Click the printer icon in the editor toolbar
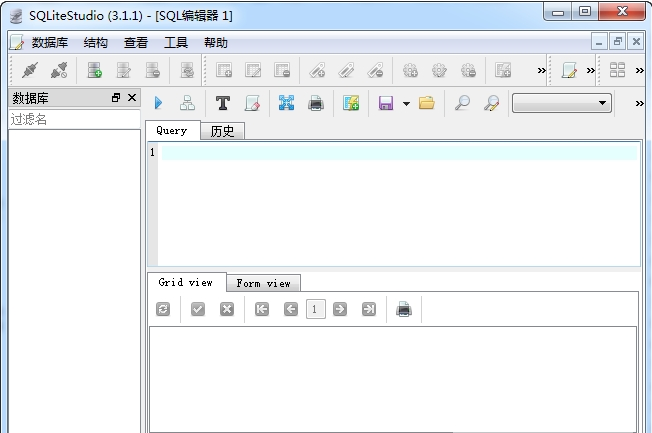Viewport: 652px width, 433px height. click(x=316, y=103)
